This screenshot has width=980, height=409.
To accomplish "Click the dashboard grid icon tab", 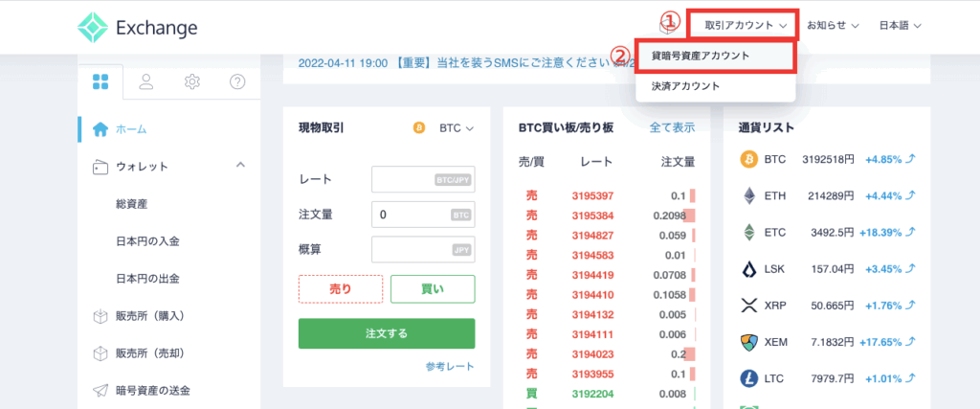I will click(x=100, y=82).
